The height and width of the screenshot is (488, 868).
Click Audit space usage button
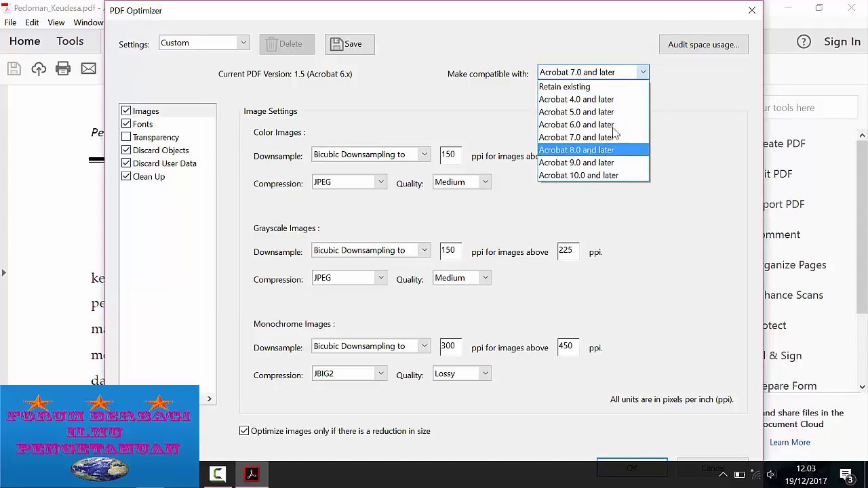[703, 45]
